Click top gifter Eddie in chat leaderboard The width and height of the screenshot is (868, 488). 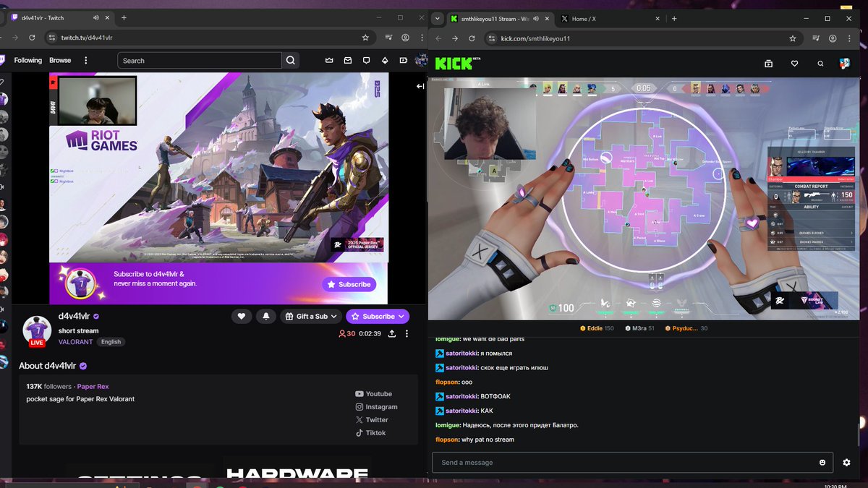pos(597,328)
